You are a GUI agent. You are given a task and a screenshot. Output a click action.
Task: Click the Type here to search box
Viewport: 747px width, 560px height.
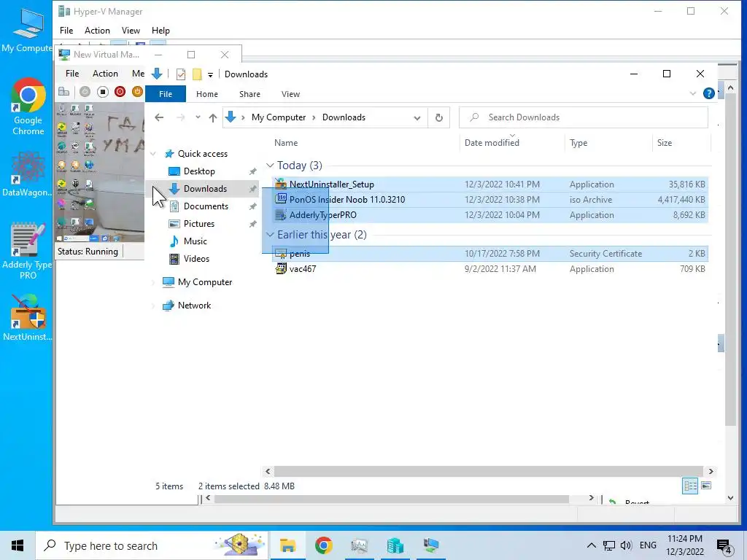click(x=152, y=545)
